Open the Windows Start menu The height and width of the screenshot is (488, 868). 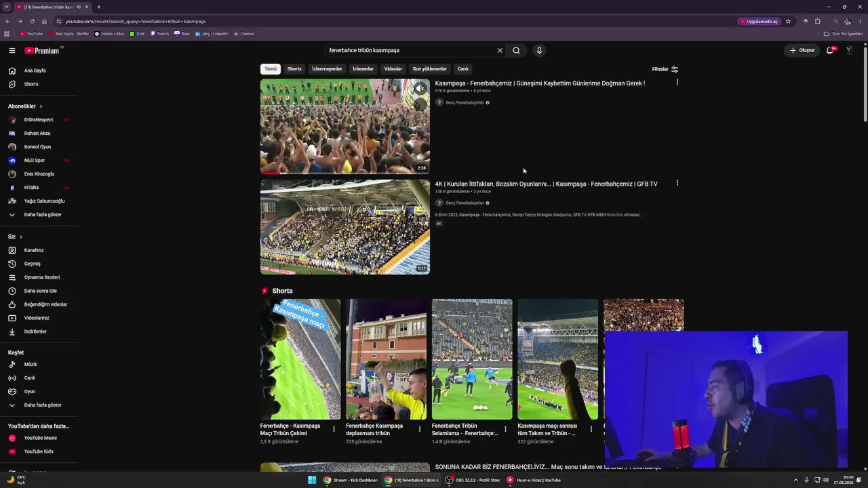pos(312,480)
